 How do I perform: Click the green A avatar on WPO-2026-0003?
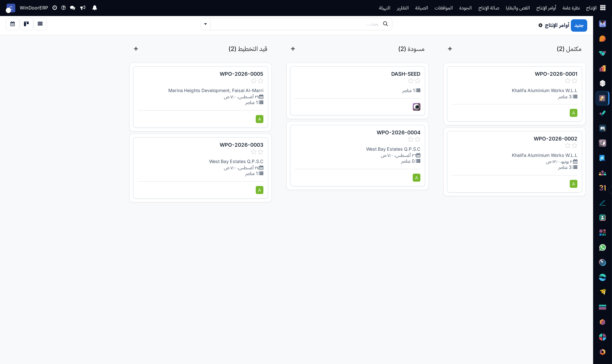260,190
